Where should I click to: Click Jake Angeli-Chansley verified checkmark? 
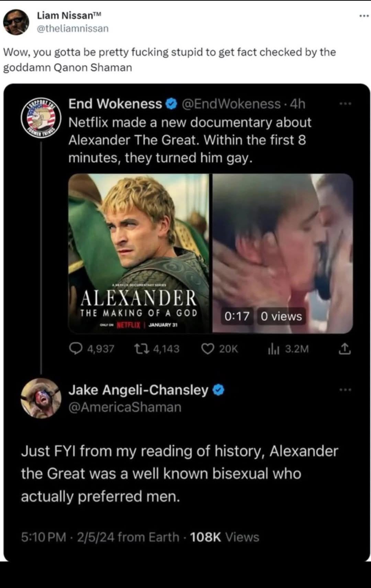218,390
